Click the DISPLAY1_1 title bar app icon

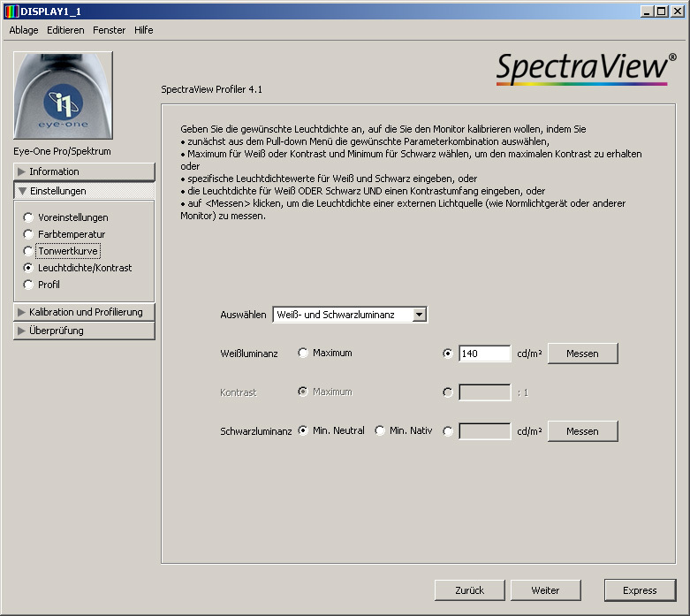coord(11,11)
